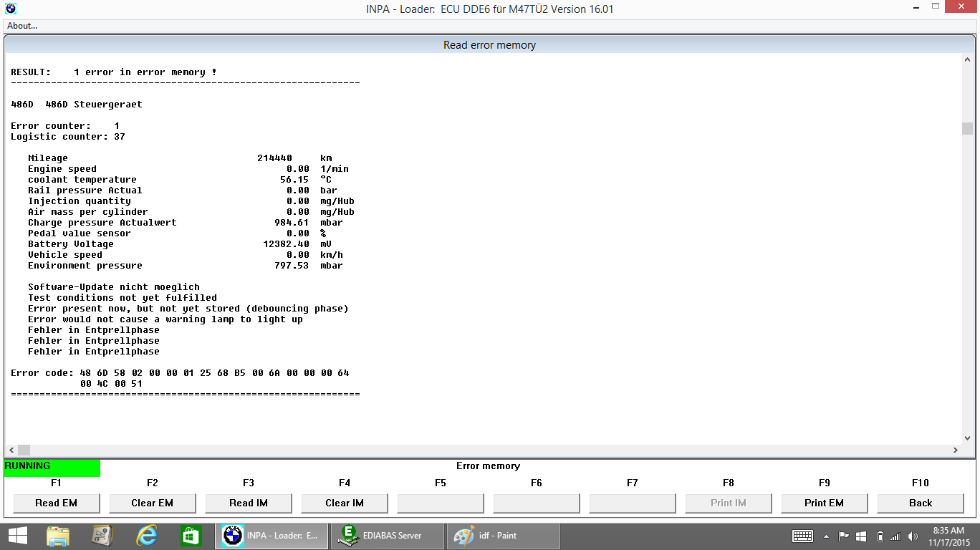980x550 pixels.
Task: Click the Read EM button
Action: tap(57, 503)
